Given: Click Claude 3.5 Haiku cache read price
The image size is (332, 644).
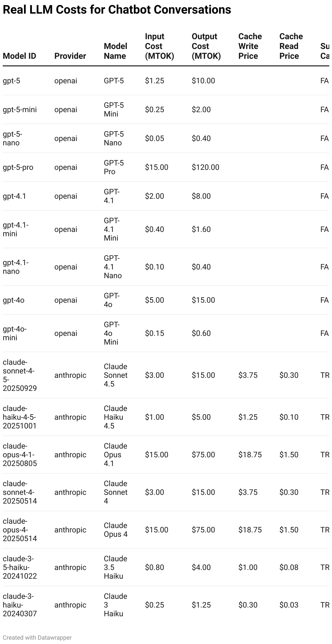Looking at the screenshot, I should (289, 568).
